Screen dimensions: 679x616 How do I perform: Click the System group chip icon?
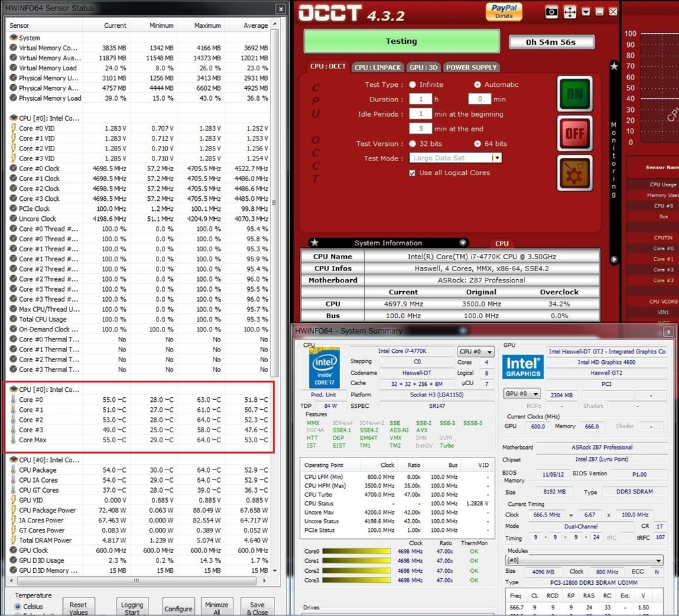coord(13,38)
